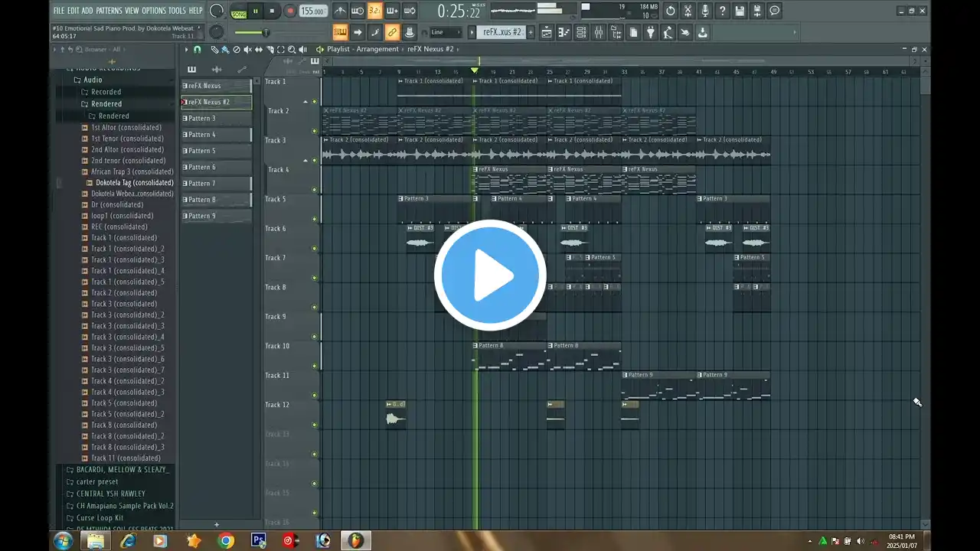This screenshot has height=551, width=980.
Task: Click the browser search magnifier icon
Action: (78, 49)
